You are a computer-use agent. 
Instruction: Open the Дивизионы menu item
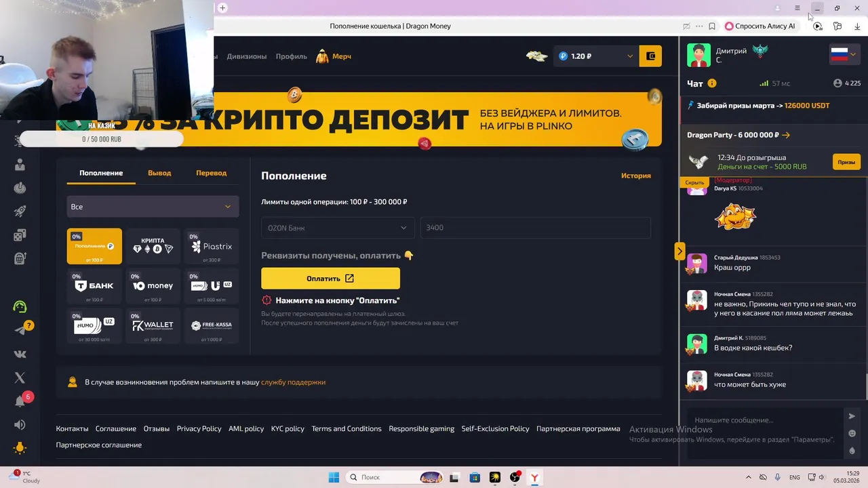coord(247,56)
